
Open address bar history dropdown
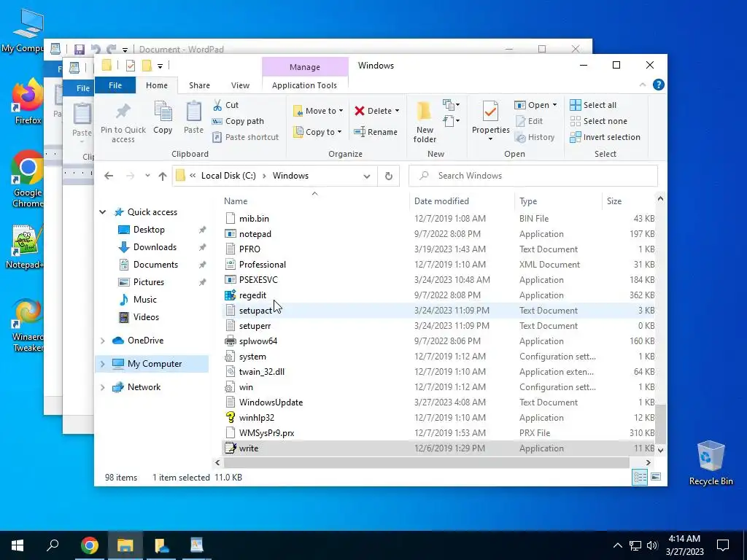(367, 176)
